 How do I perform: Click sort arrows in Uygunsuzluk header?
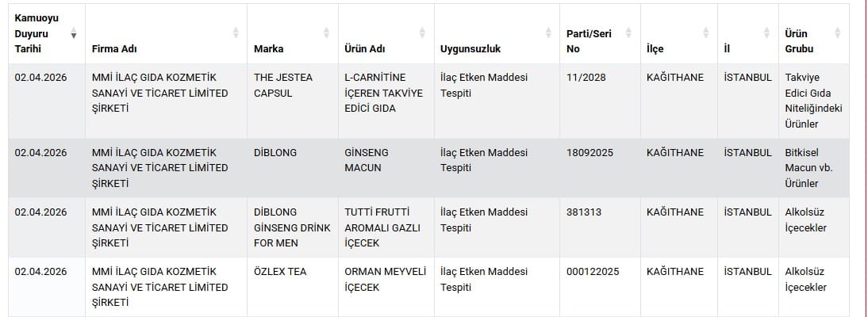(x=548, y=33)
